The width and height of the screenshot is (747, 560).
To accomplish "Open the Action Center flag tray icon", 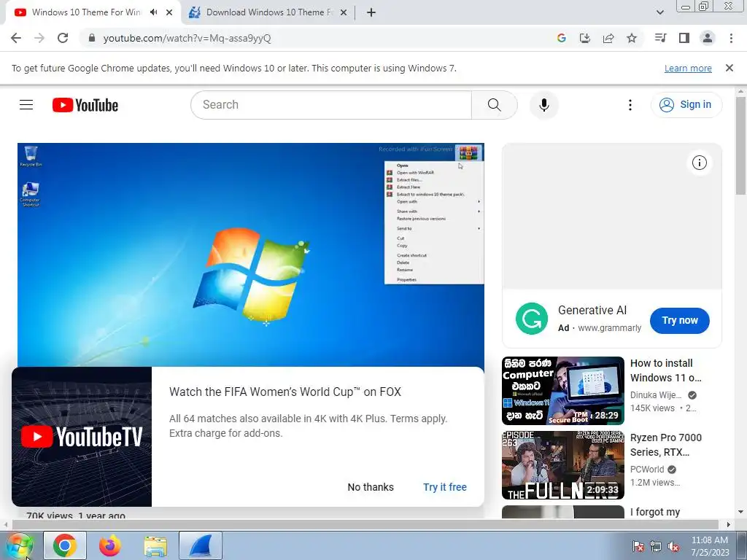I will pos(638,546).
